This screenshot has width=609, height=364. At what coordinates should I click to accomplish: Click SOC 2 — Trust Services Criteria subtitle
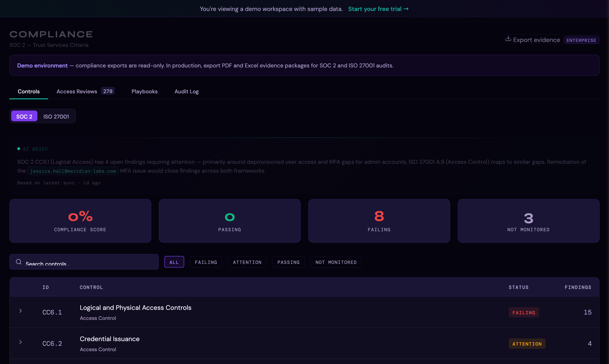pos(49,45)
